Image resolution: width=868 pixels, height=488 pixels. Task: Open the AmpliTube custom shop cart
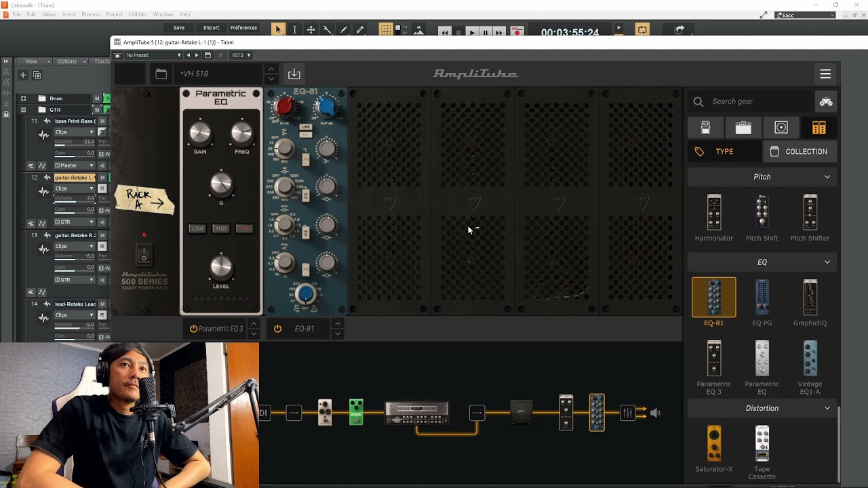[x=826, y=102]
